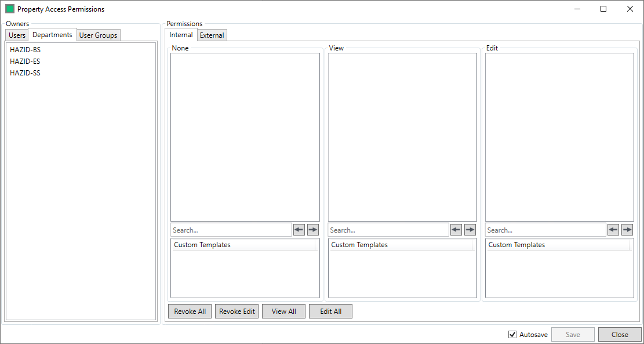Select HAZID-ES department

26,61
